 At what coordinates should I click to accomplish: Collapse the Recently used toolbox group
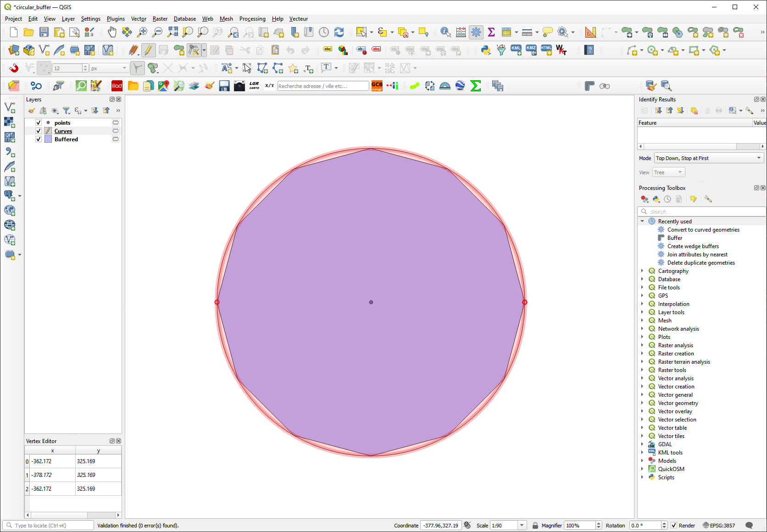642,222
